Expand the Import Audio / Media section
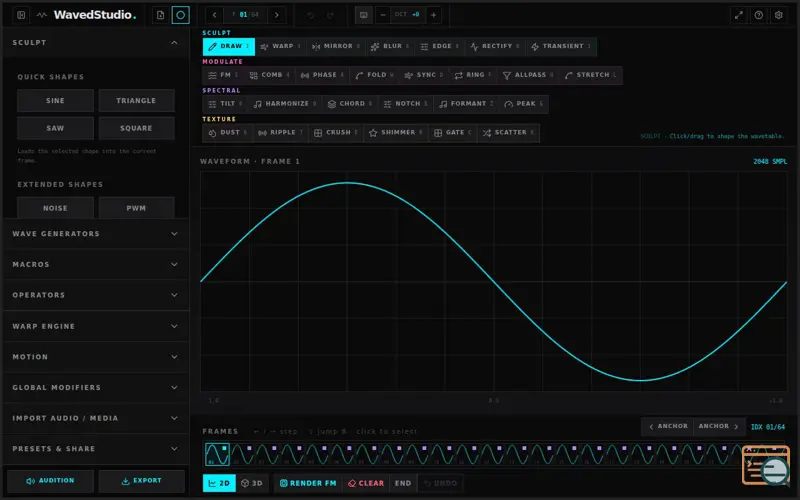Image resolution: width=800 pixels, height=500 pixels. [96, 418]
